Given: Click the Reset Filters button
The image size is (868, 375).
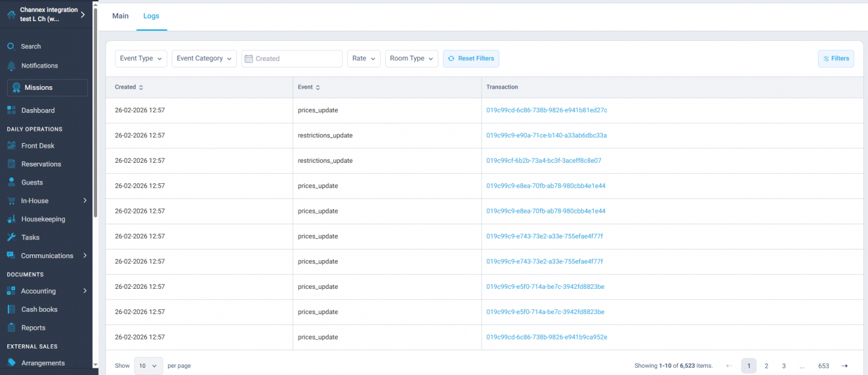Looking at the screenshot, I should pyautogui.click(x=471, y=58).
